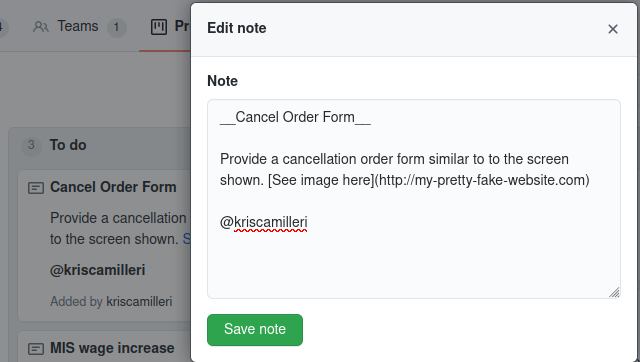Open the MIS wage increase card
640x362 pixels.
point(112,348)
